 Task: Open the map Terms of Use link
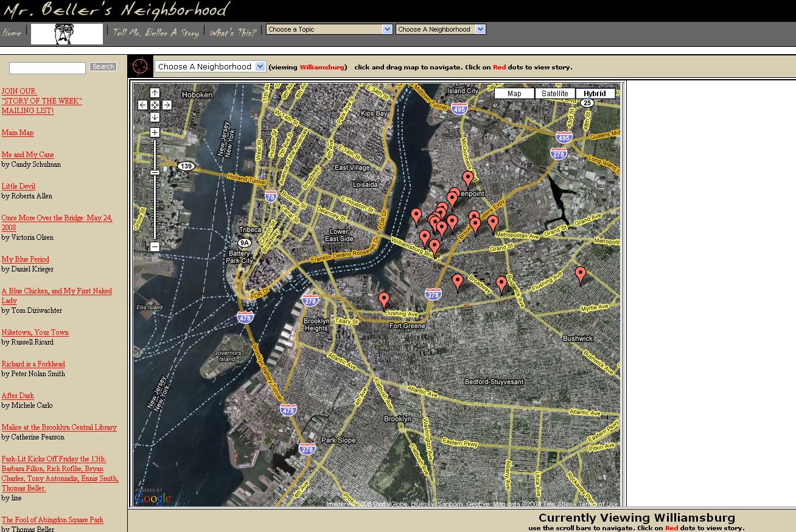click(x=598, y=504)
